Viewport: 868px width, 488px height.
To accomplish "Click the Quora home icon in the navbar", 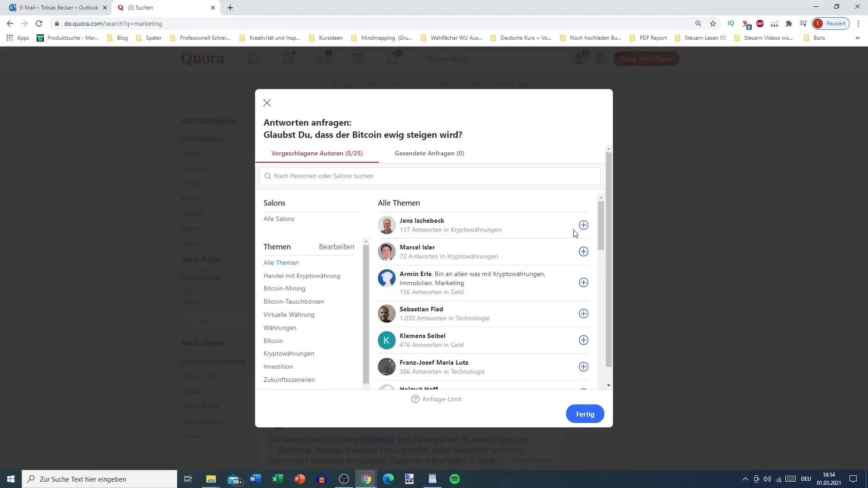I will [253, 58].
